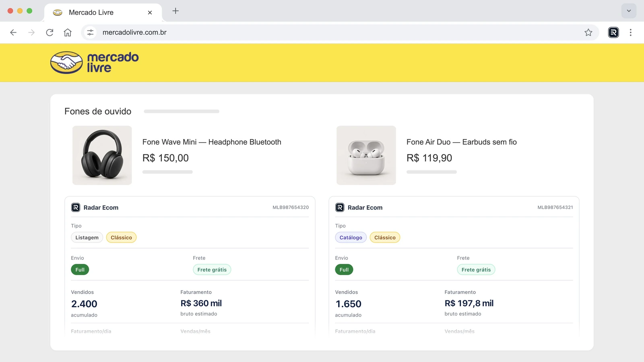Click the 2.400 sold value
Screen dimensions: 644x362
(84, 304)
